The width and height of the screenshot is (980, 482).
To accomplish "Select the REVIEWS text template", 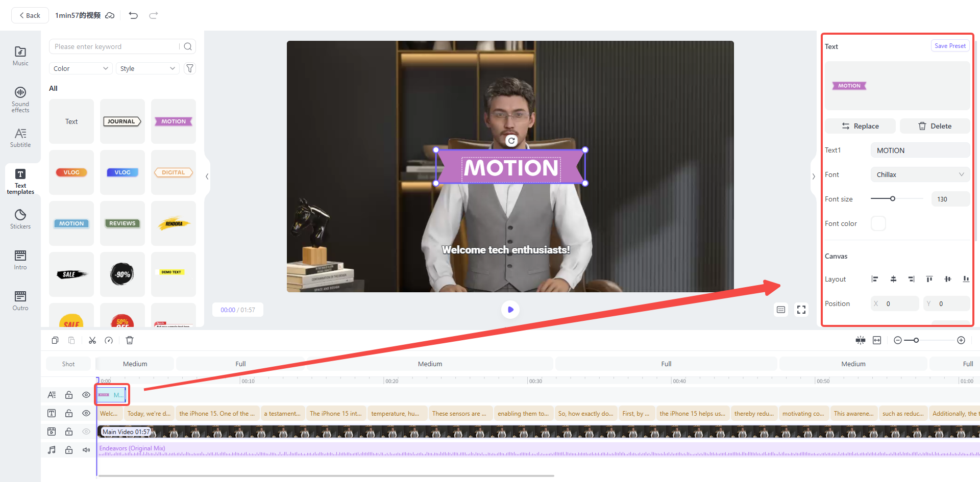I will point(122,223).
